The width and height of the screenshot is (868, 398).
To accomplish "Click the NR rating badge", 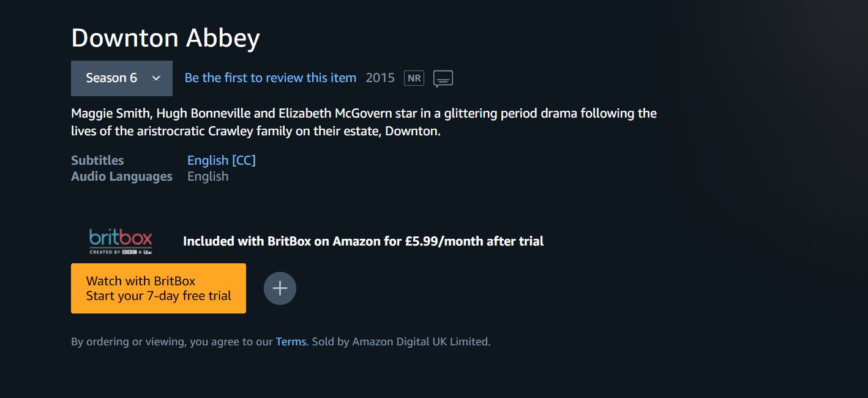I will point(414,78).
